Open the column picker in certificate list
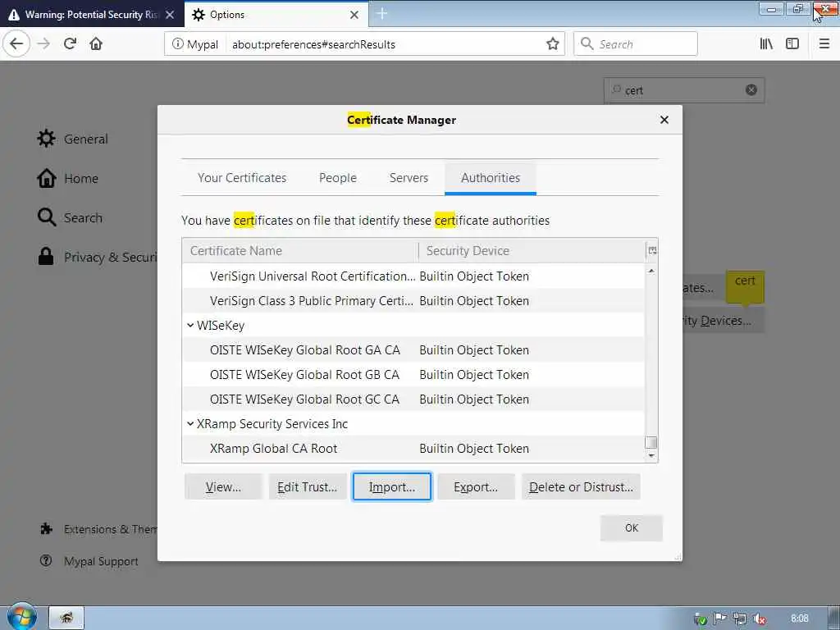840x630 pixels. pyautogui.click(x=652, y=251)
